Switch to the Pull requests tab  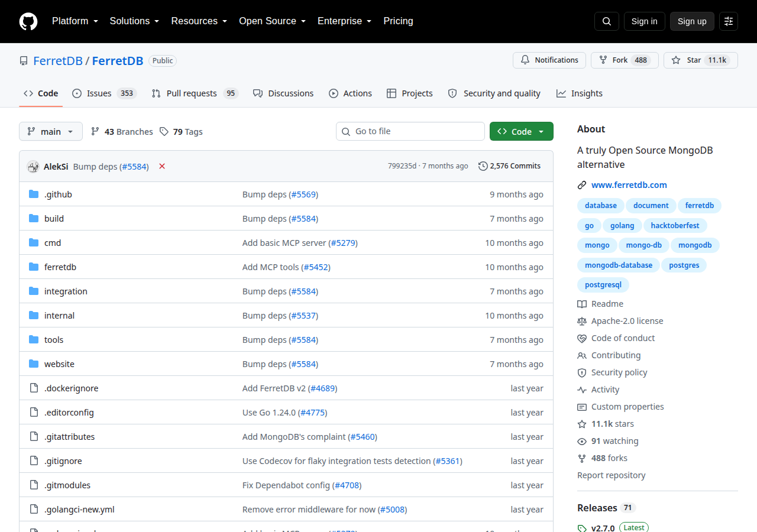(194, 93)
